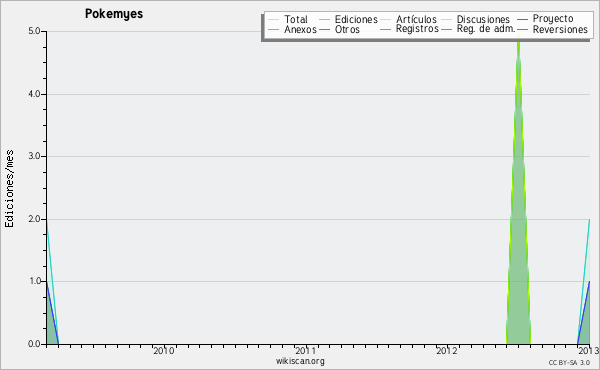The image size is (600, 370).
Task: Select the Artículos legend label
Action: click(416, 19)
